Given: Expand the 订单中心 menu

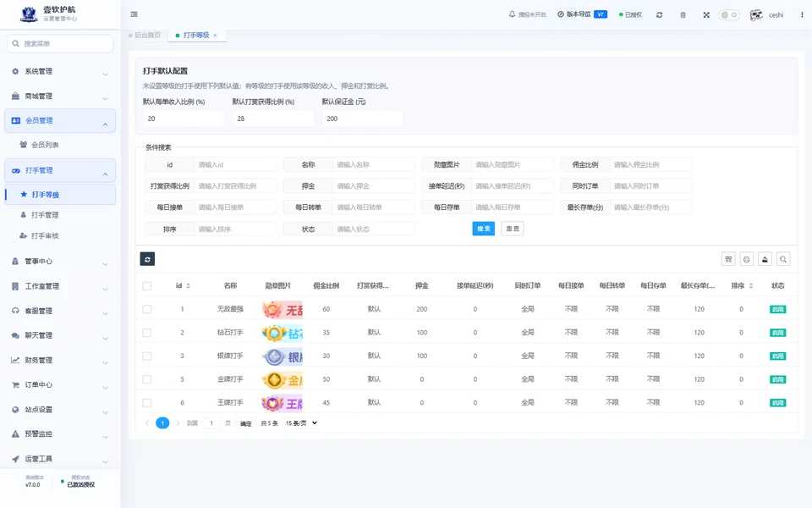Looking at the screenshot, I should pyautogui.click(x=60, y=385).
